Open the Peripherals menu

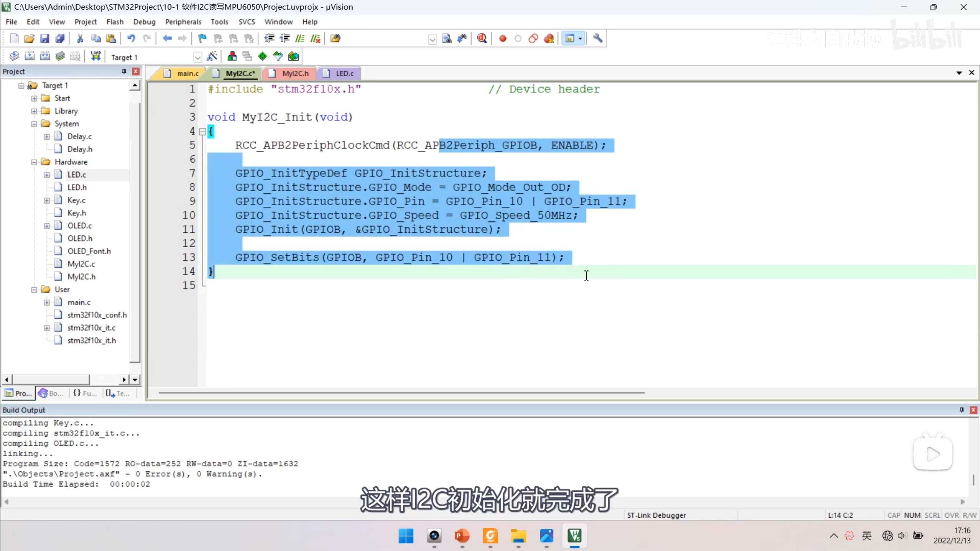pyautogui.click(x=183, y=22)
